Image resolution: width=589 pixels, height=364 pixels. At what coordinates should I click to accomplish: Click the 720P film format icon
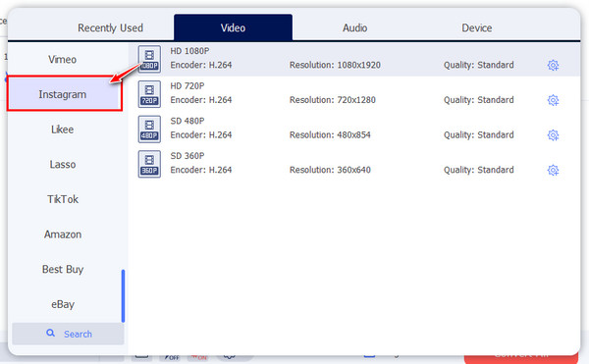(149, 94)
